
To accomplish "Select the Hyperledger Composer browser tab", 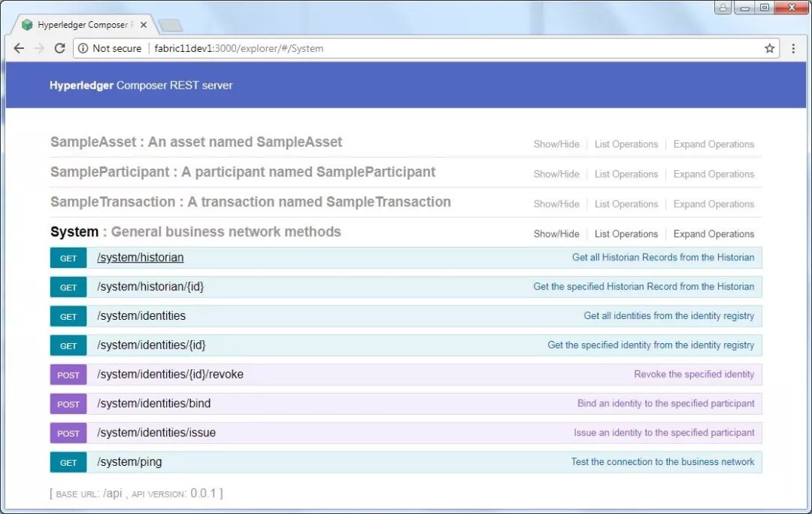I will (83, 25).
